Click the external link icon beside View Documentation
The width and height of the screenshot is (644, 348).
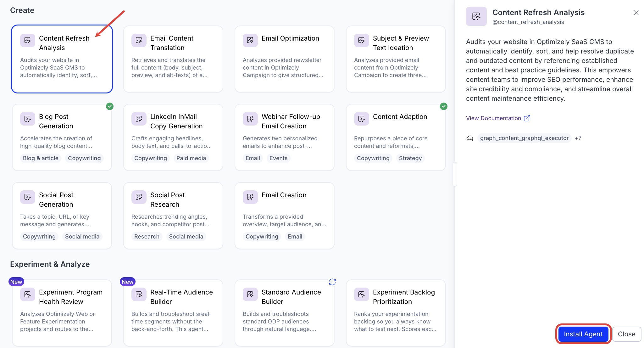(x=527, y=118)
